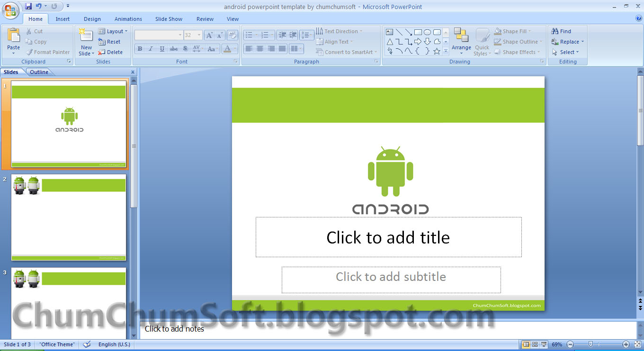The height and width of the screenshot is (351, 644).
Task: Toggle italic formatting
Action: click(151, 48)
